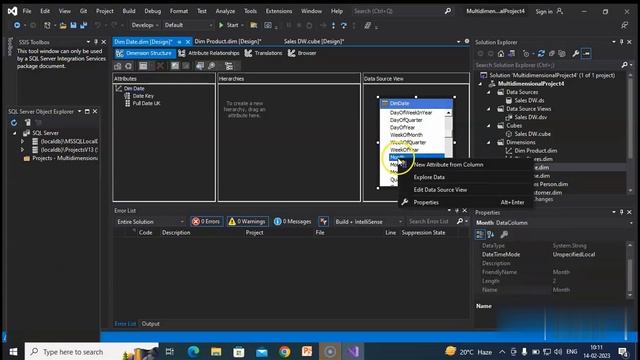Choose New Attribute from Column
This screenshot has width=640, height=360.
coord(449,164)
